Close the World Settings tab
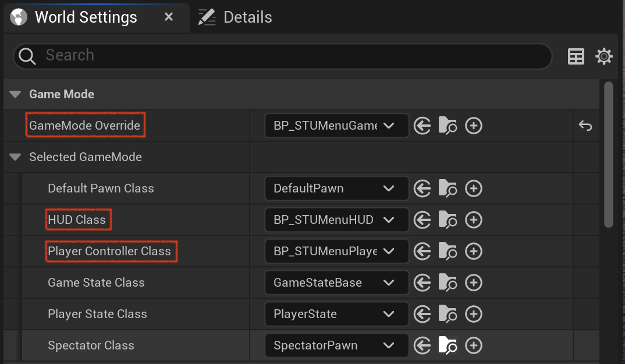The image size is (625, 364). point(169,17)
